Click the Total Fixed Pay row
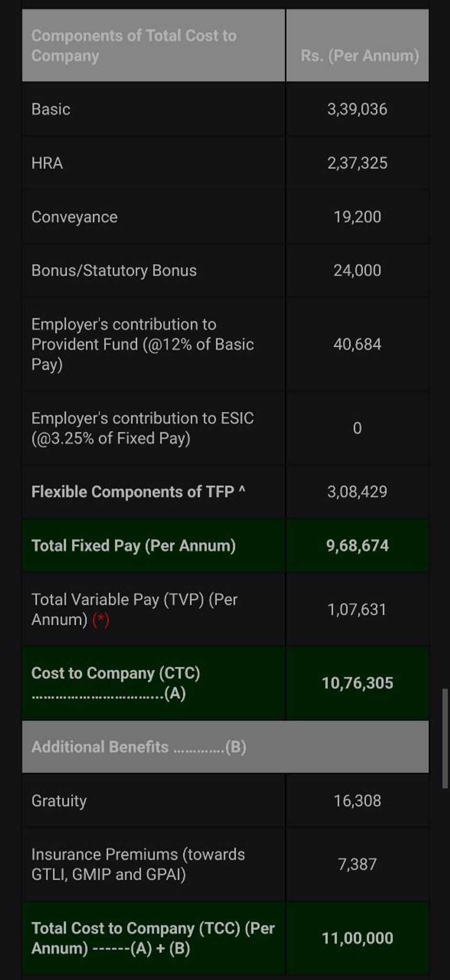Viewport: 450px width, 980px height. point(225,546)
